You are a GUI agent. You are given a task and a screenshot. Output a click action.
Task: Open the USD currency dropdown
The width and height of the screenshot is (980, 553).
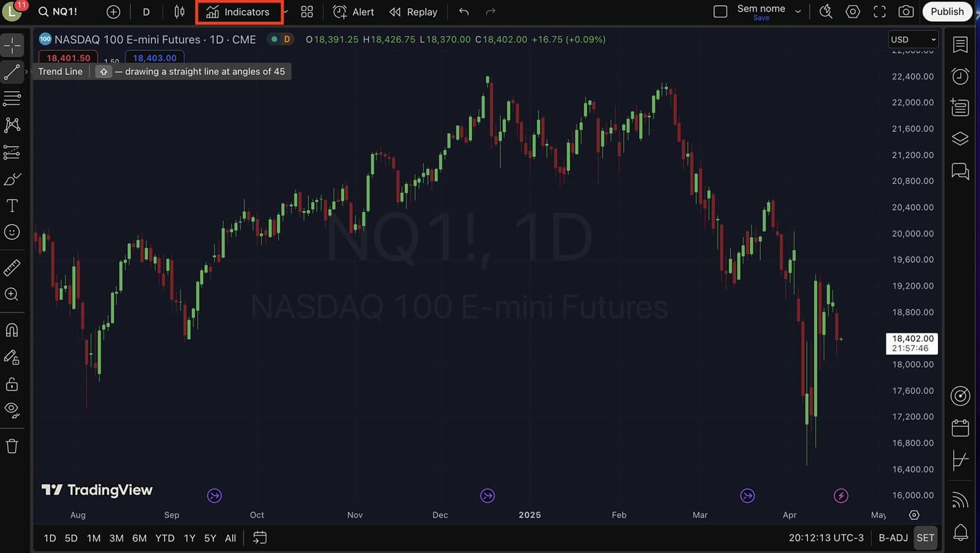point(913,39)
